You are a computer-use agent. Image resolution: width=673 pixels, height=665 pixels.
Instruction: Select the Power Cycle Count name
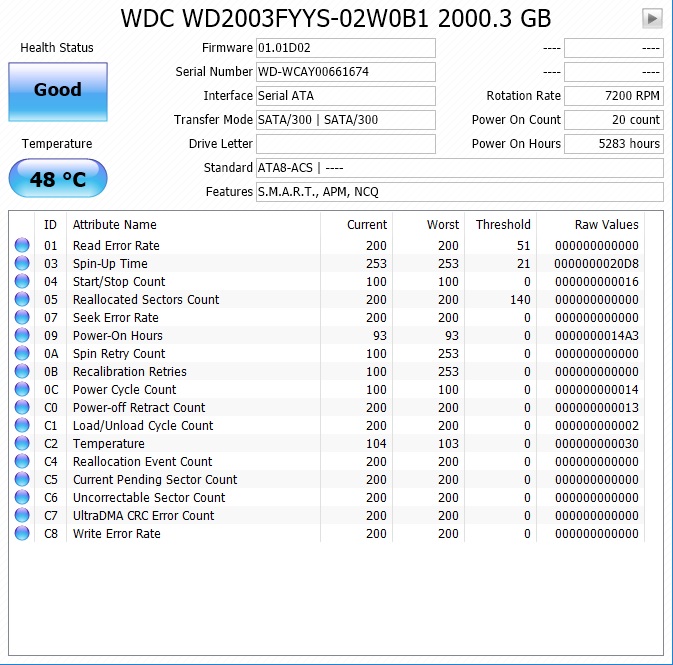[x=124, y=390]
